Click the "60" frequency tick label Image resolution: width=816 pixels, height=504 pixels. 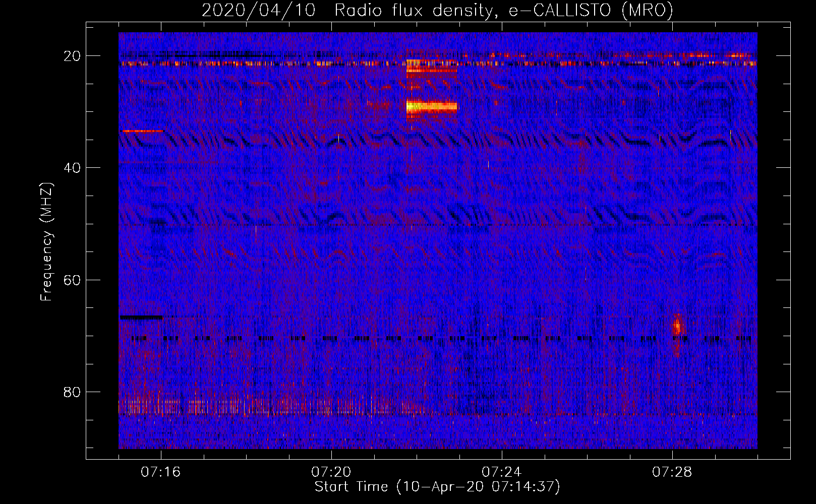73,280
